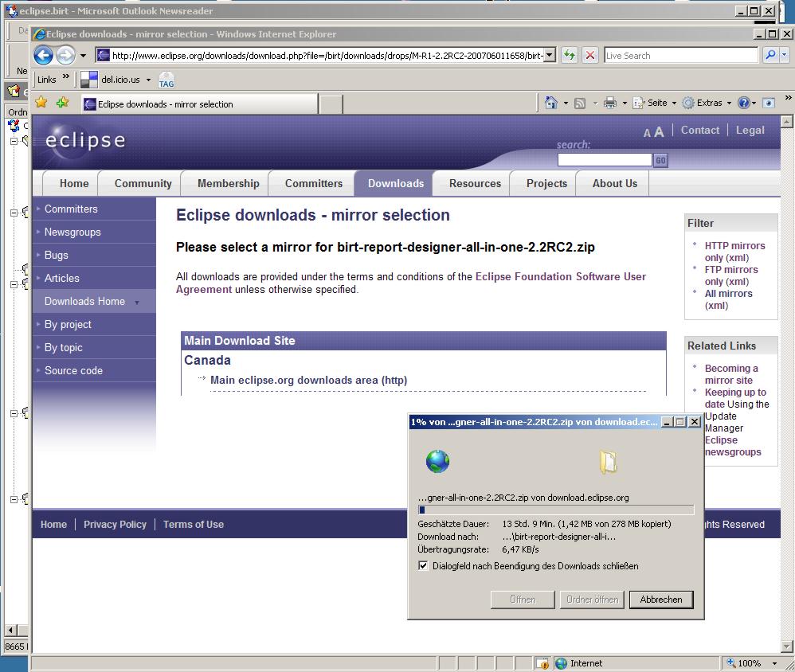Click the Live Search magnifier icon

point(770,56)
